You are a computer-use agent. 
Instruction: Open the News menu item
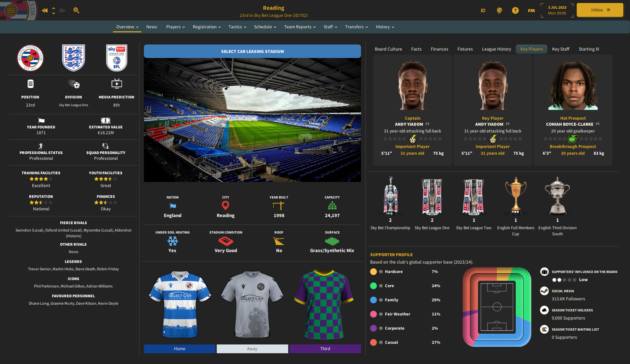pos(152,27)
